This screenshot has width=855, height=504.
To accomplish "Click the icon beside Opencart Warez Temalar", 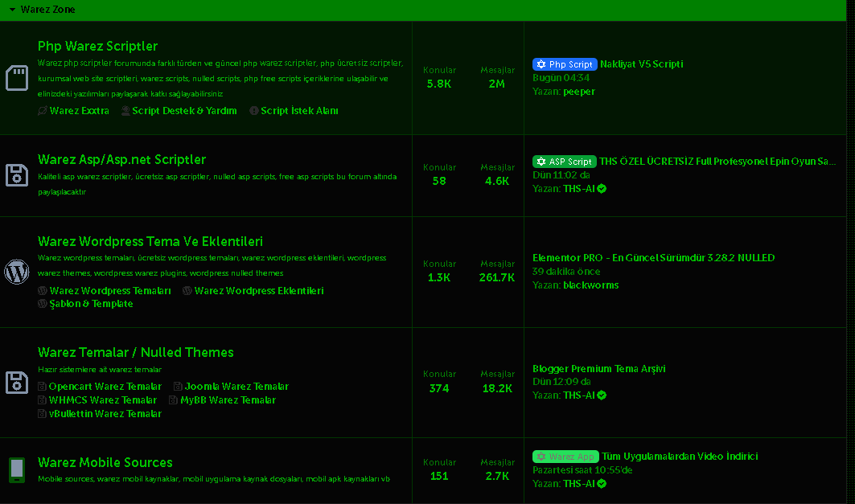I will click(42, 387).
